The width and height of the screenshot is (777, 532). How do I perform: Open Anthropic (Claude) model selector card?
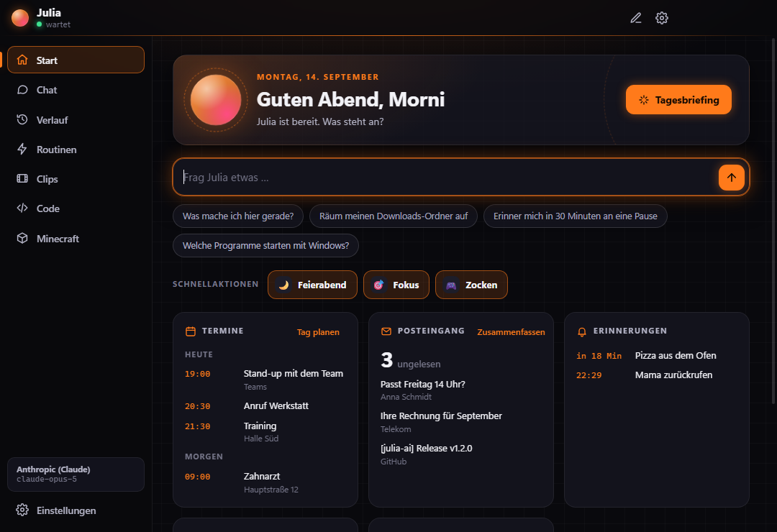(x=76, y=474)
